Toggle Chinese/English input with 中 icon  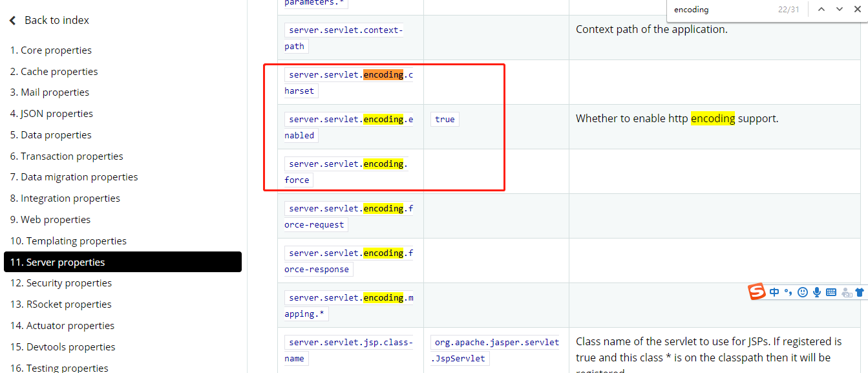coord(774,292)
